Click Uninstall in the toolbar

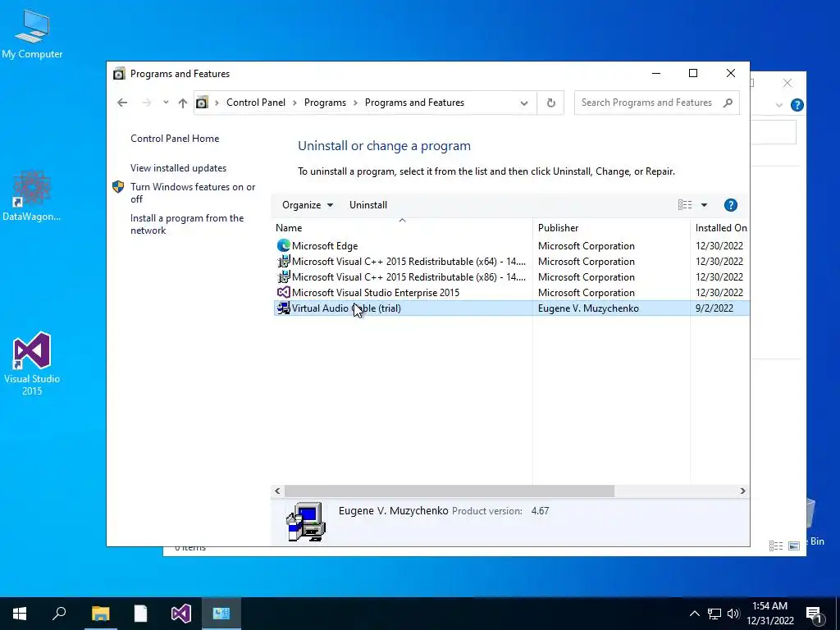coord(368,204)
